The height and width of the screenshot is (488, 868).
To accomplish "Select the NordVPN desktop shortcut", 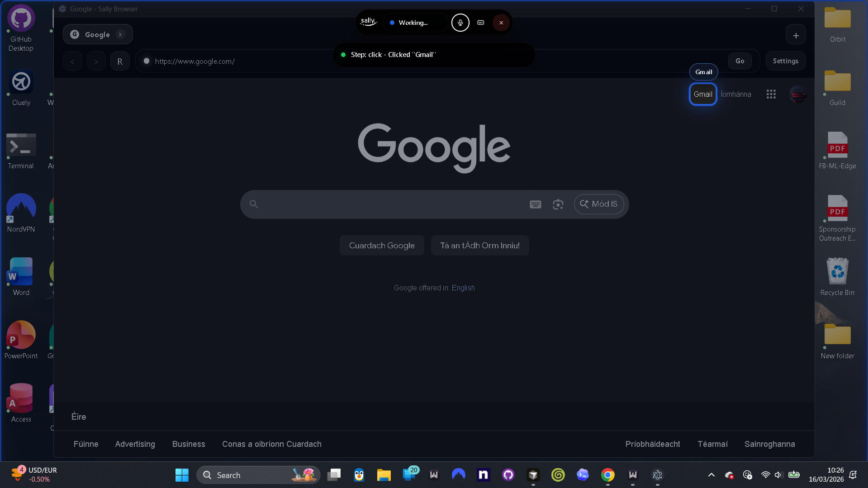I will coord(21,213).
